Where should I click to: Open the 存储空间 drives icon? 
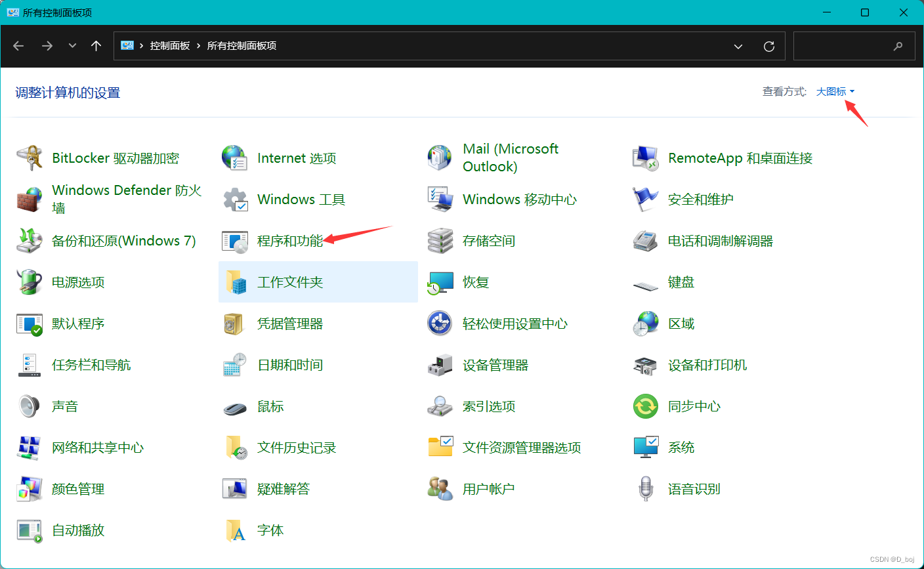440,241
